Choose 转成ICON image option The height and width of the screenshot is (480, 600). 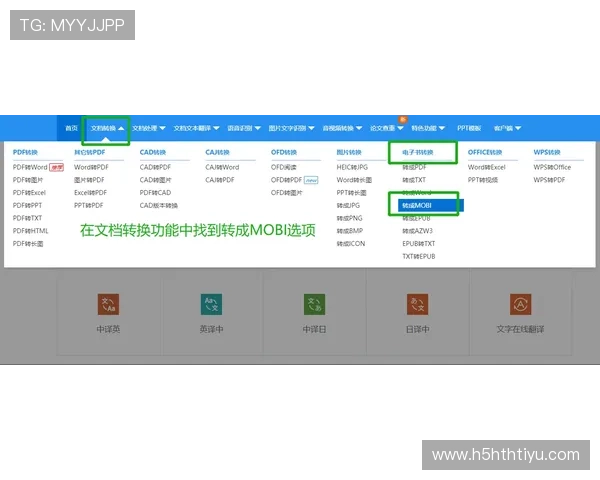[x=351, y=244]
